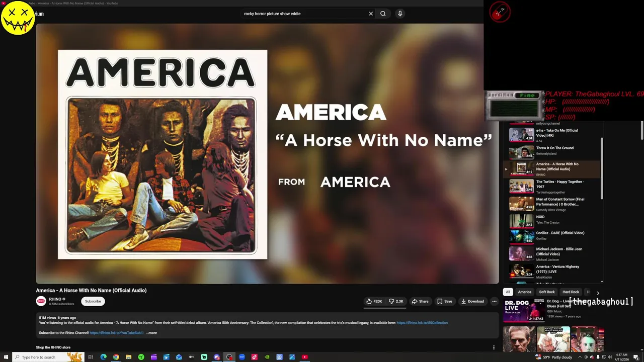Open the volume control in the system tray
Image resolution: width=644 pixels, height=362 pixels.
(x=610, y=357)
